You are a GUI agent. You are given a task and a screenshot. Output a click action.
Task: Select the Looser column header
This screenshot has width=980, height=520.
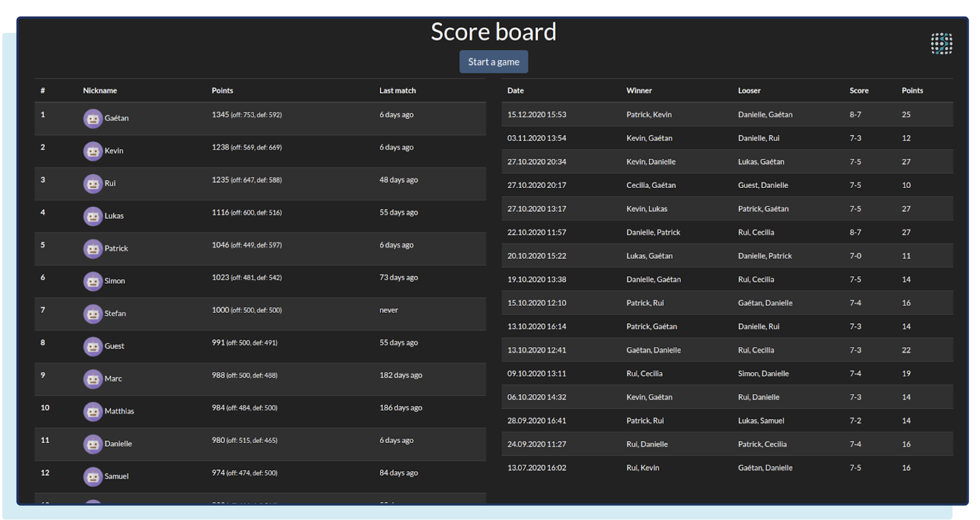[749, 90]
